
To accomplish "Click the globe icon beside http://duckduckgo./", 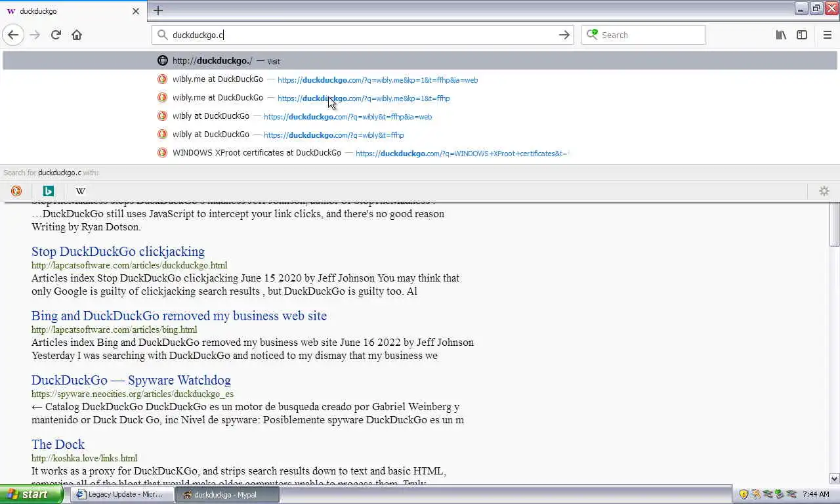I will 162,60.
